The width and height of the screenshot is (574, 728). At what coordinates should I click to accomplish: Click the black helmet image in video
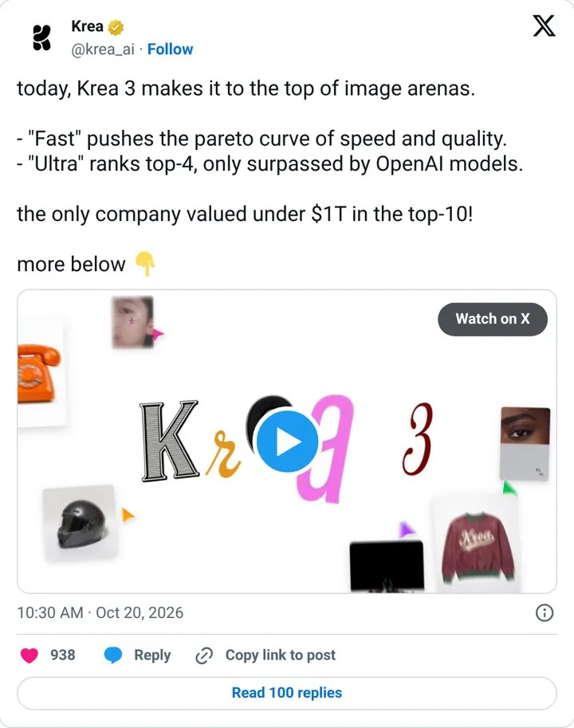80,523
